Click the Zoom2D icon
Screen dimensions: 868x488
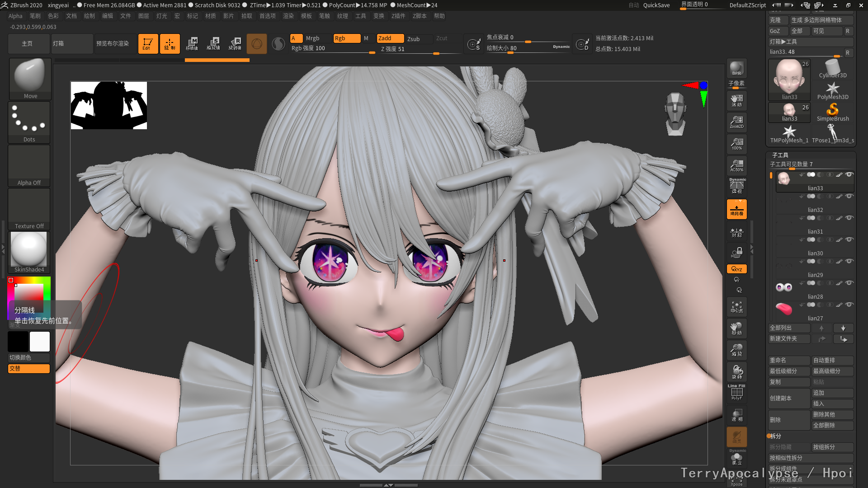pyautogui.click(x=736, y=122)
